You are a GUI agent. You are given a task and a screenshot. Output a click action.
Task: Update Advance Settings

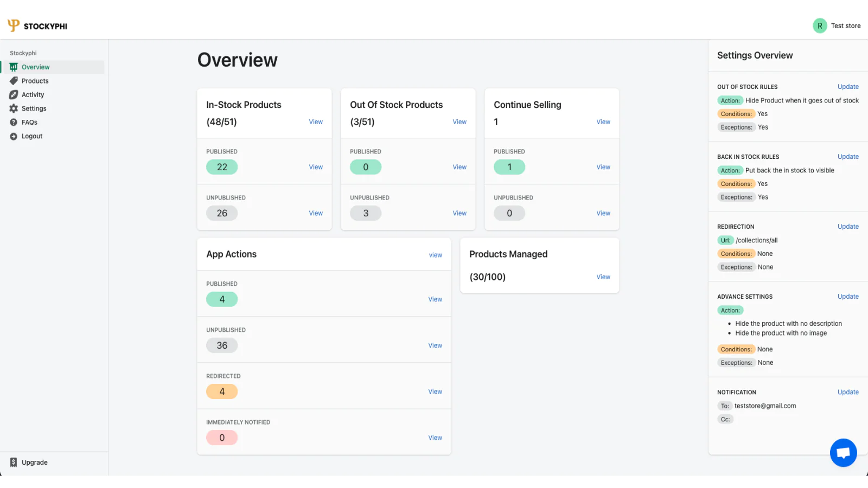coord(848,297)
